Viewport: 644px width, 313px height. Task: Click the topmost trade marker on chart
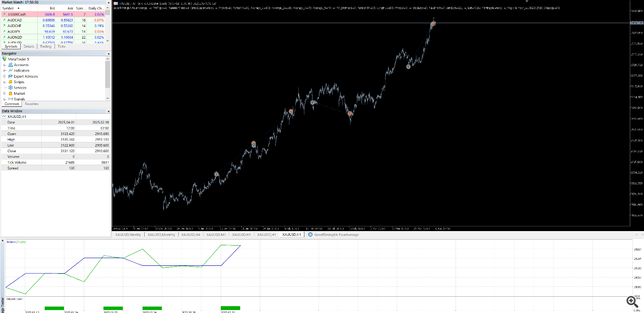433,24
